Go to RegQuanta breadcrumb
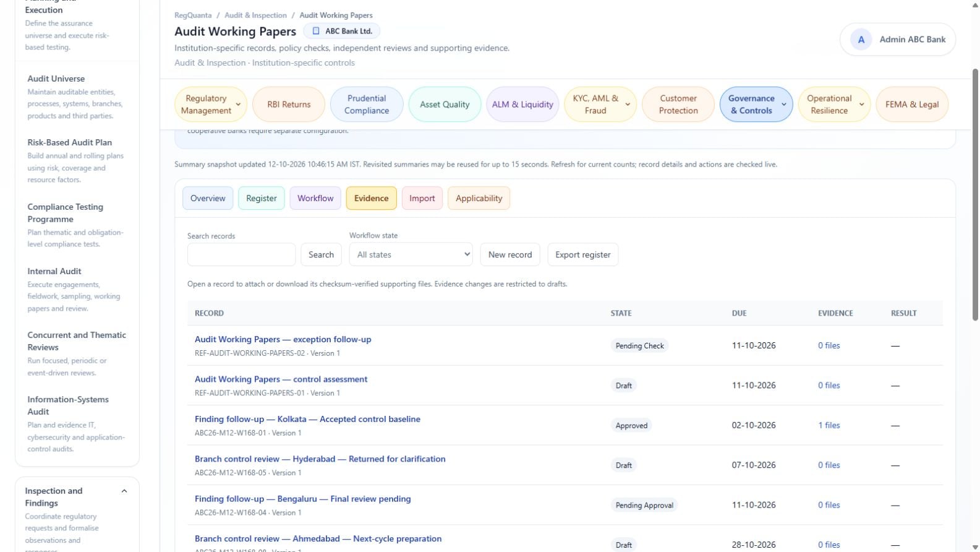 pyautogui.click(x=193, y=15)
